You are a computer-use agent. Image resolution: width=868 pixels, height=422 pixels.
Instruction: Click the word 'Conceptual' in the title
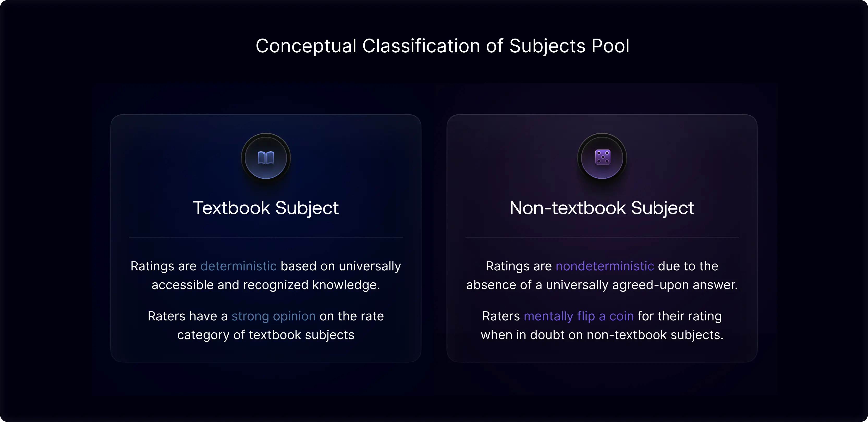click(306, 46)
